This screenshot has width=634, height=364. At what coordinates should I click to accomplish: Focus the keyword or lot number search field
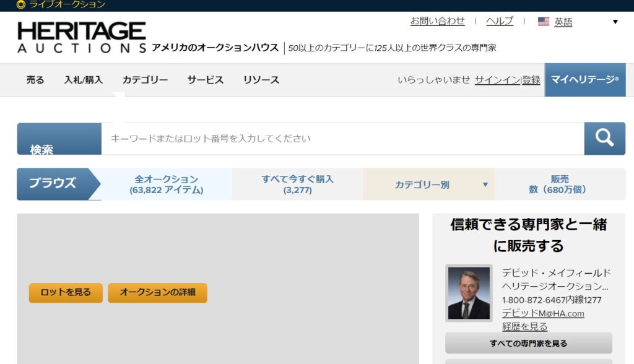click(342, 138)
